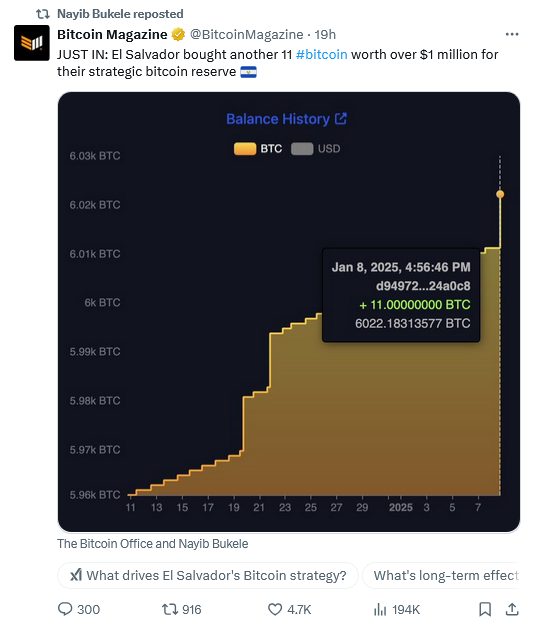This screenshot has height=628, width=535.
Task: Click the gold verified badge
Action: [178, 35]
